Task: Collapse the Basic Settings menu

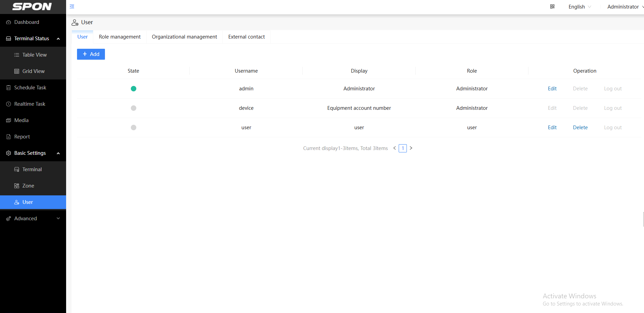Action: coord(33,153)
